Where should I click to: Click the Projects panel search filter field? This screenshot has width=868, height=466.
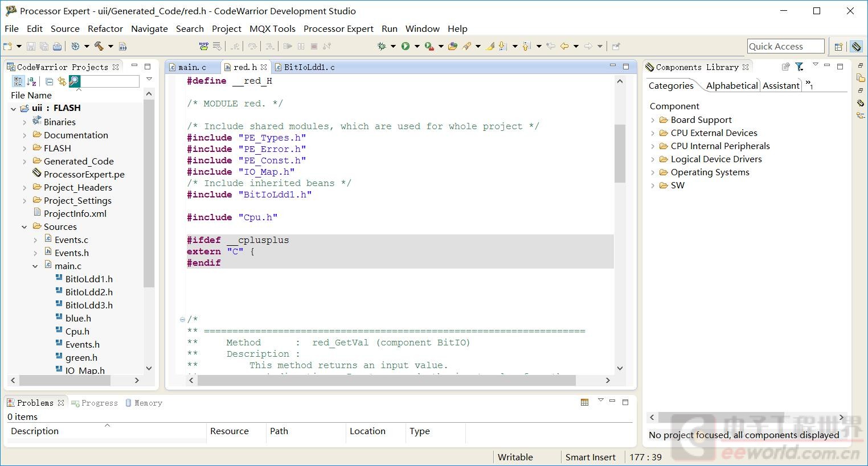click(111, 82)
